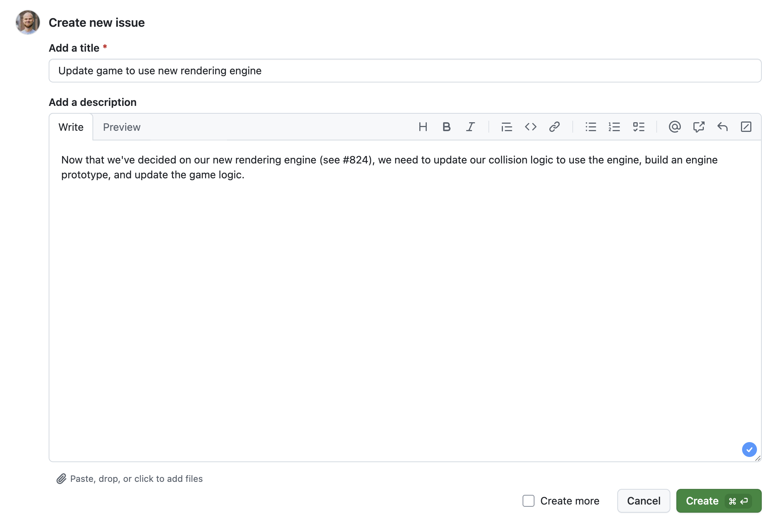Add an unordered list

coord(591,127)
